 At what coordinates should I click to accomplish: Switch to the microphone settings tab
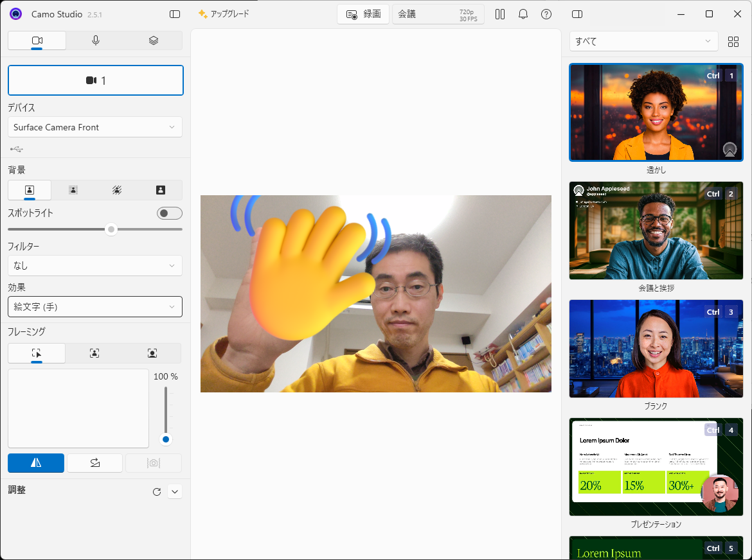tap(96, 40)
